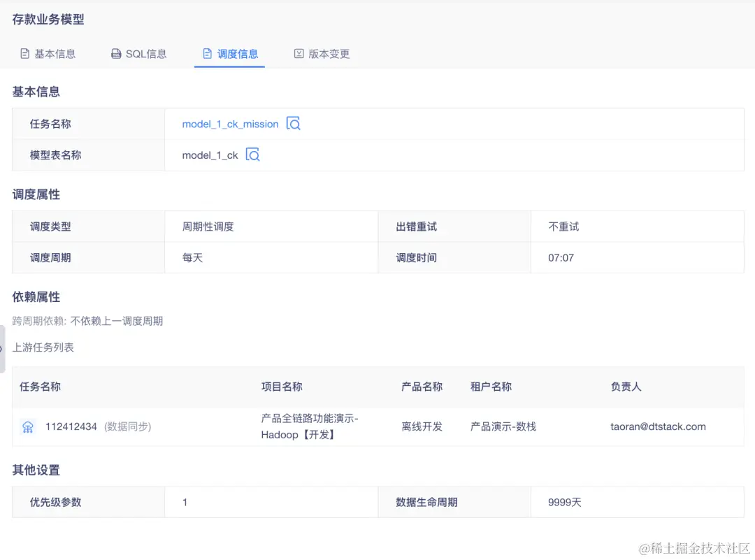Expand the collapsed left side panel chevron

[x=3, y=347]
